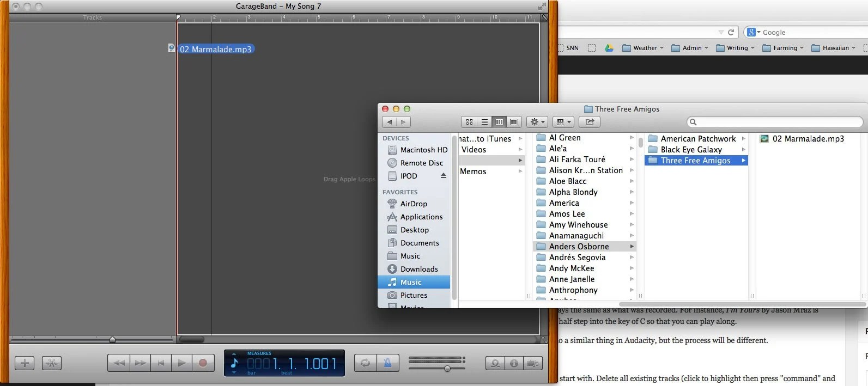Click the Finder search field

pyautogui.click(x=775, y=122)
